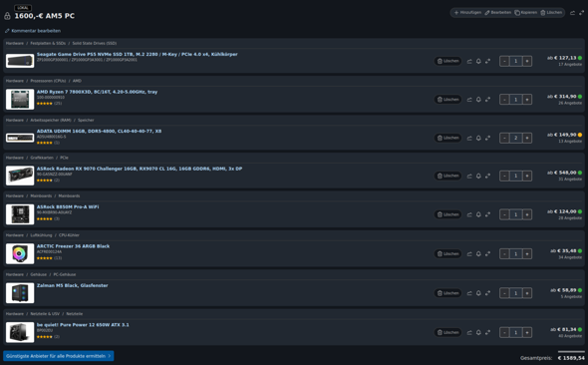The image size is (588, 365).
Task: Open the AMD Ryzen 7 7800X3D product page
Action: (x=97, y=92)
